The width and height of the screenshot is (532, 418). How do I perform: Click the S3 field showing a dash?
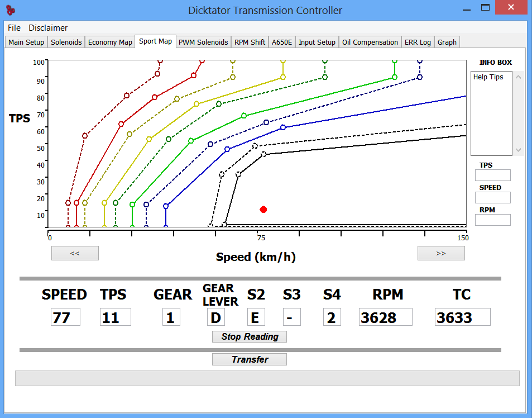[292, 317]
